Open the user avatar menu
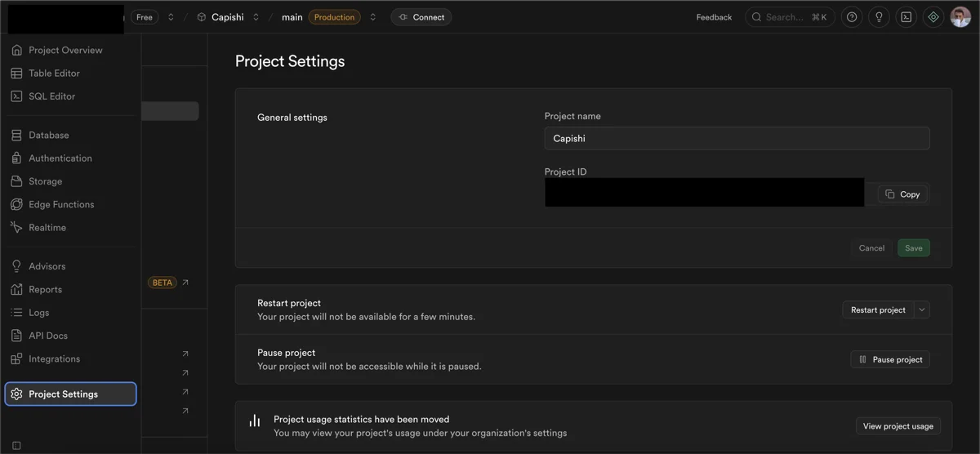The image size is (980, 454). pyautogui.click(x=960, y=17)
